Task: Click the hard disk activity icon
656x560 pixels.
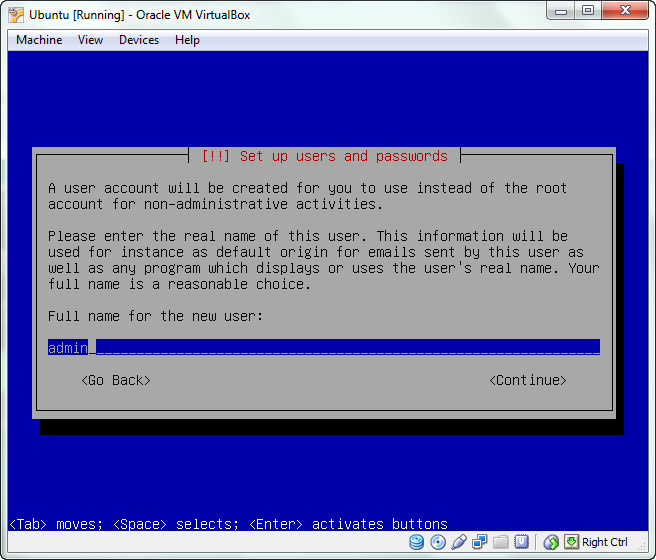Action: (416, 542)
